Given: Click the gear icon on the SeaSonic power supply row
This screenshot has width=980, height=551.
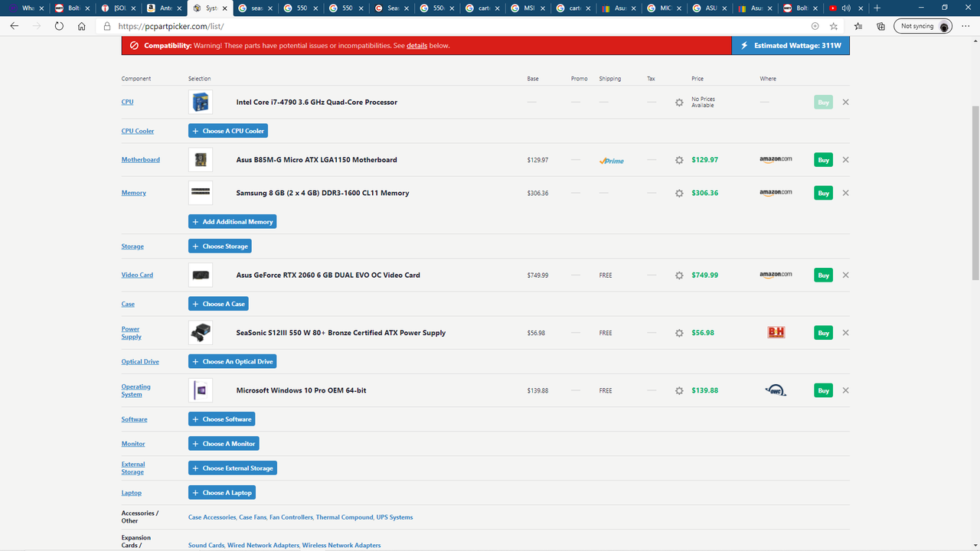Looking at the screenshot, I should pyautogui.click(x=679, y=333).
